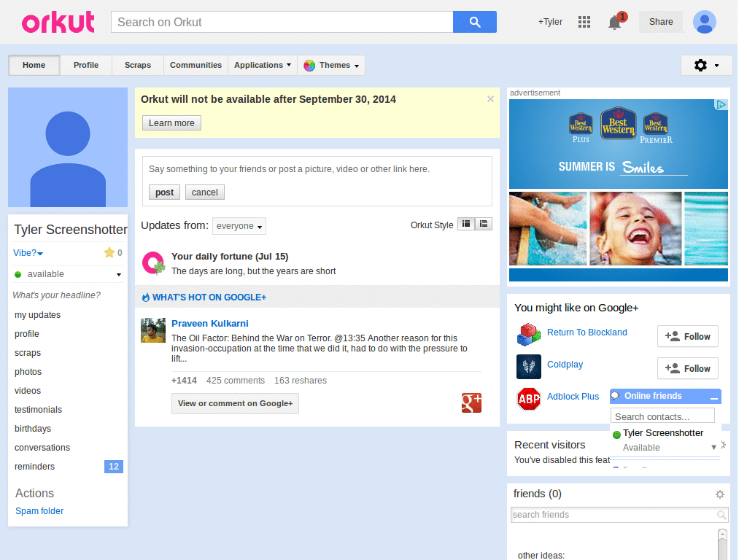Image resolution: width=747 pixels, height=560 pixels.
Task: Click the friends list scrollbar
Action: coord(722,544)
